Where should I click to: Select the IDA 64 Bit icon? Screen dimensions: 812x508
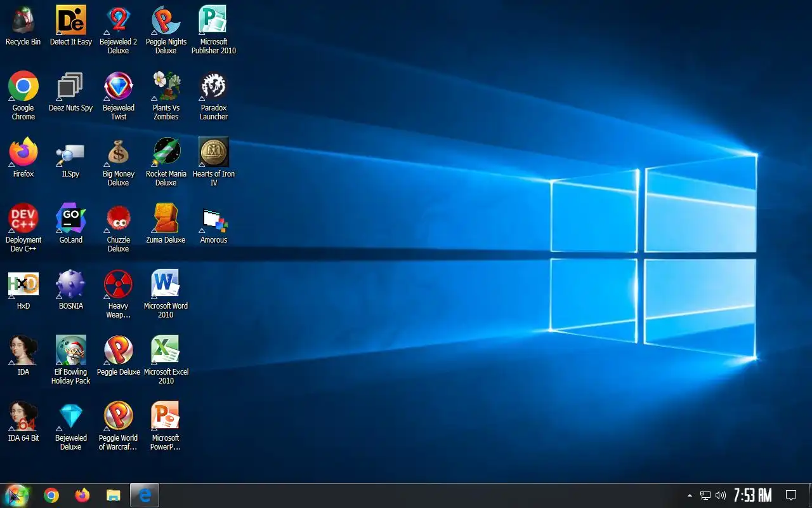coord(23,422)
